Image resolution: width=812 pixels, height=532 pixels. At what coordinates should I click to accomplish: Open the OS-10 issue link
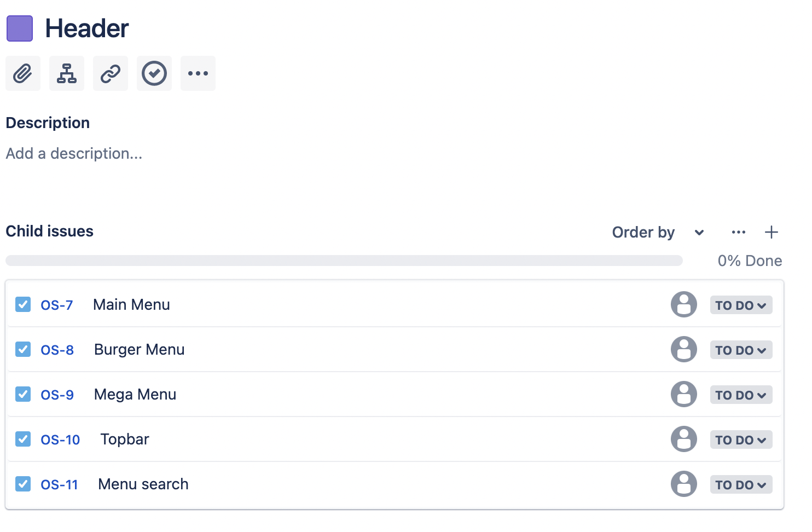tap(60, 440)
